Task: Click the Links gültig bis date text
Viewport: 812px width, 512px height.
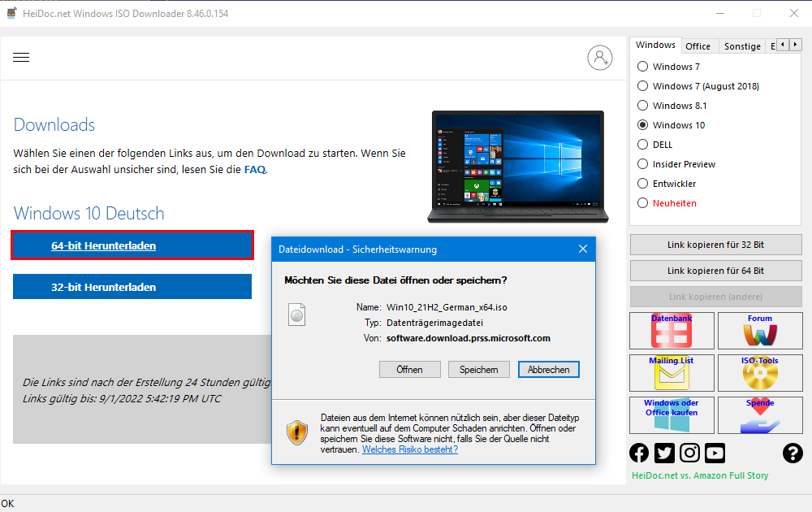Action: click(122, 398)
